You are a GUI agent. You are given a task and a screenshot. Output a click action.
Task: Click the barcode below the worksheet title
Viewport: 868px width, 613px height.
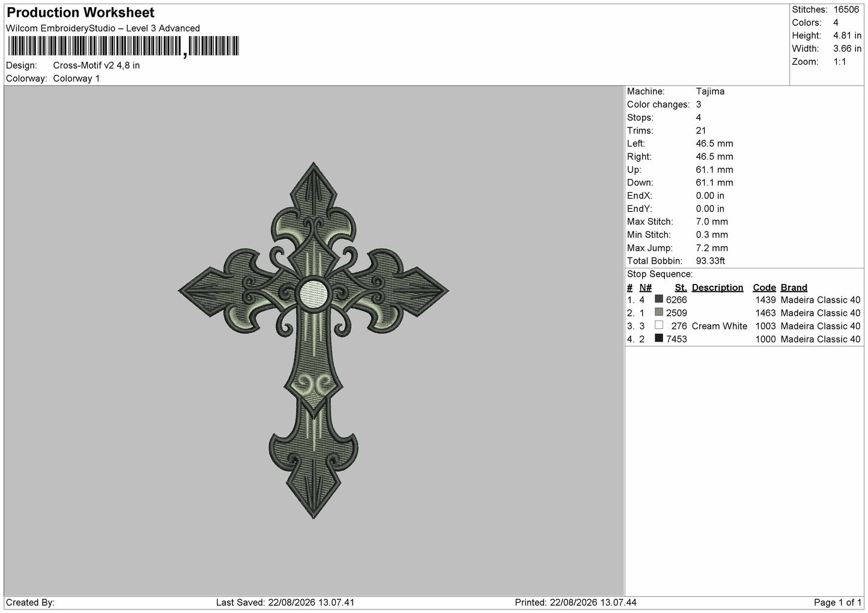(x=123, y=46)
